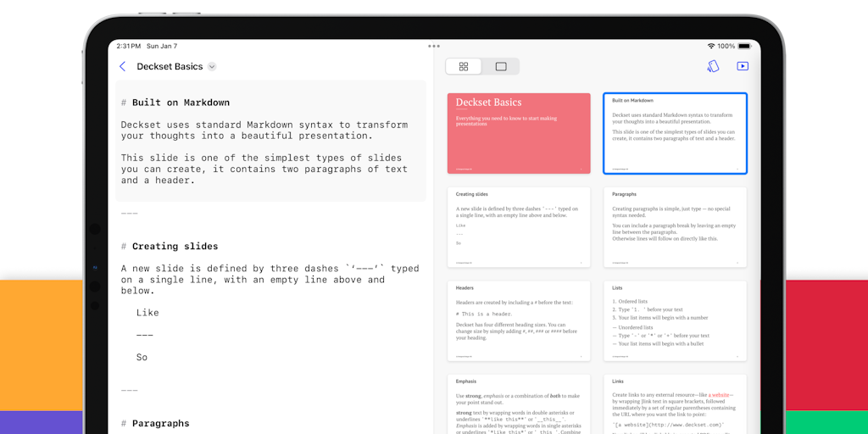
Task: Click the '# Creating slides' heading in editor
Action: (170, 247)
